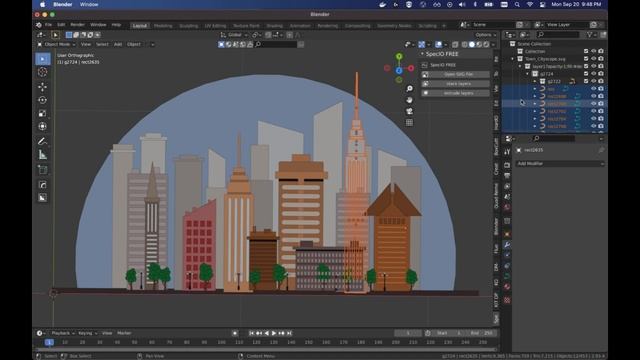Viewport: 640px width, 360px height.
Task: Select the Scale tool
Action: (x=42, y=113)
